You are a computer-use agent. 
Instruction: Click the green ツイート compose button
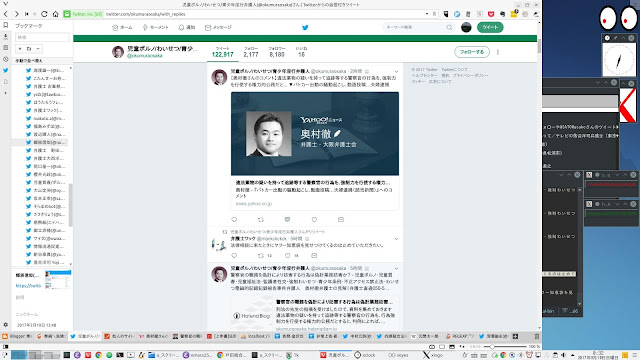pyautogui.click(x=490, y=27)
